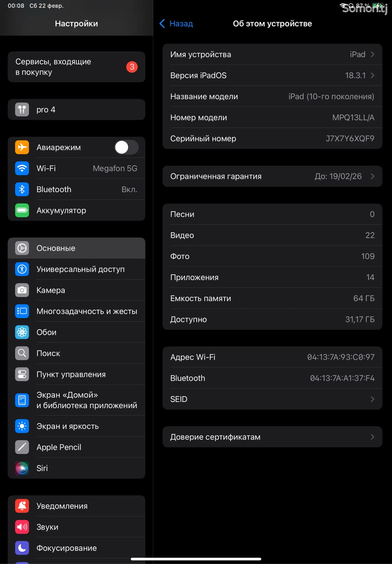Go back with the Назад button
This screenshot has height=564, width=392.
point(176,24)
